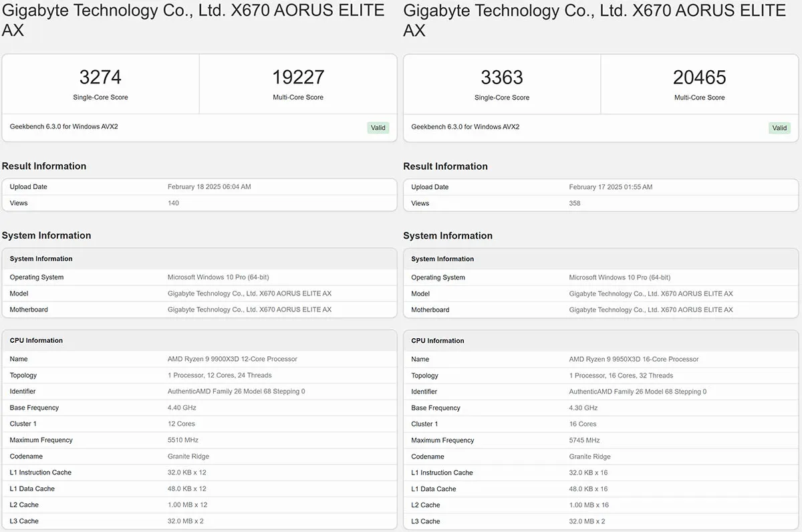Click the left Result Information heading
Viewport: 802px width, 532px height.
(44, 166)
